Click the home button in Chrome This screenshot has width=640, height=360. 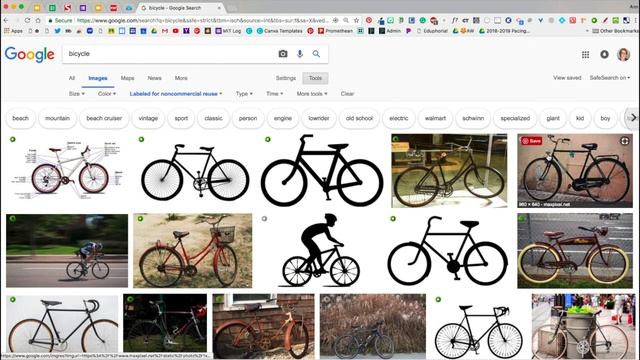coord(38,20)
